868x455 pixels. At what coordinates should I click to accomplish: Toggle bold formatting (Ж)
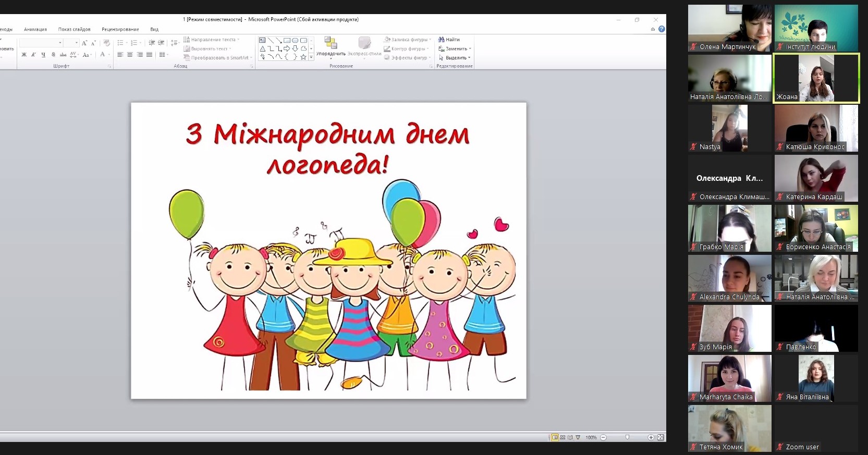(24, 55)
